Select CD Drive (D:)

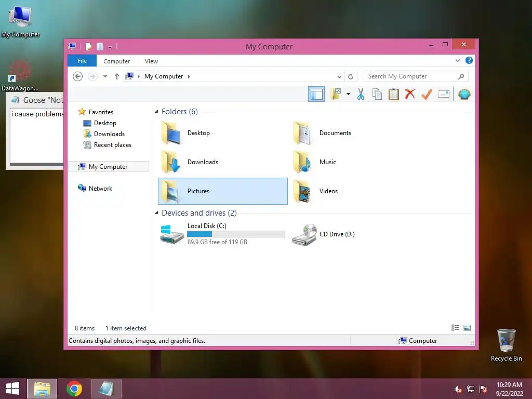click(x=354, y=234)
